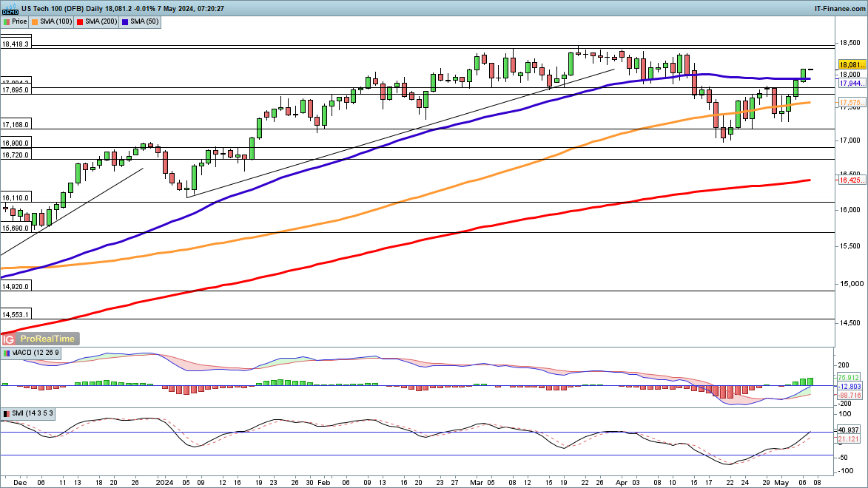Select the 14,920.0 horizontal level label
Image resolution: width=868 pixels, height=488 pixels.
[x=16, y=287]
